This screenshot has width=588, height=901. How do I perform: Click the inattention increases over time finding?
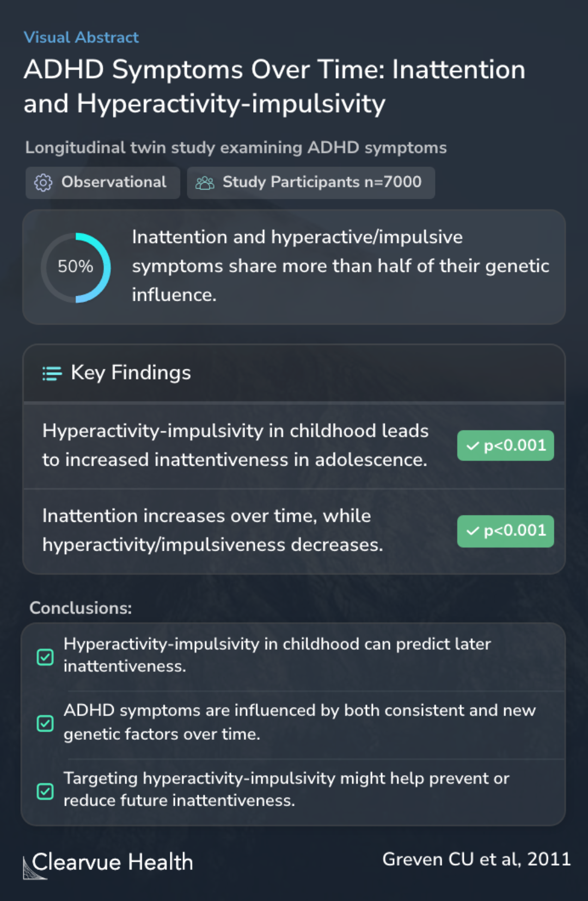pyautogui.click(x=213, y=530)
